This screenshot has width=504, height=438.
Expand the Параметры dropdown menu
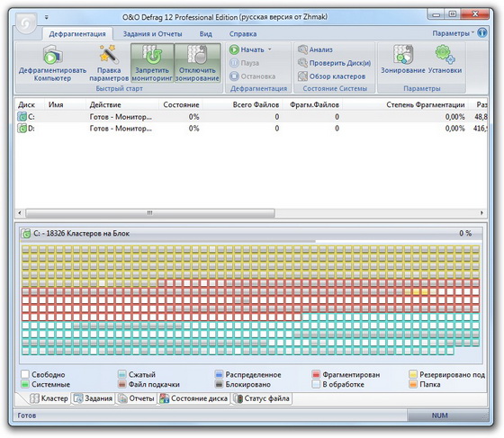[453, 33]
